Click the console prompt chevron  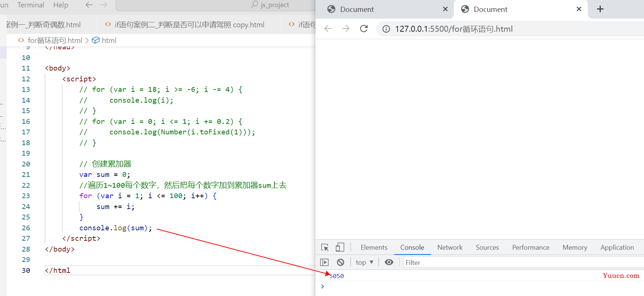point(323,286)
